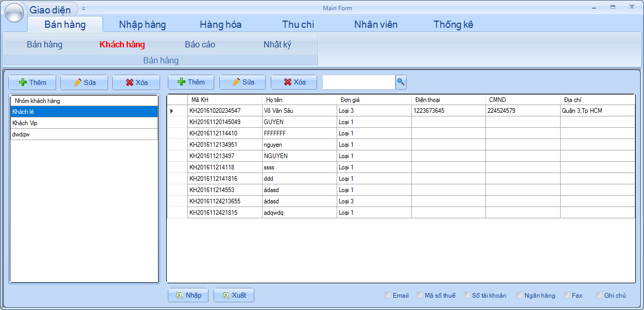Click the name cell adqwdq
This screenshot has height=310, width=644.
[300, 213]
